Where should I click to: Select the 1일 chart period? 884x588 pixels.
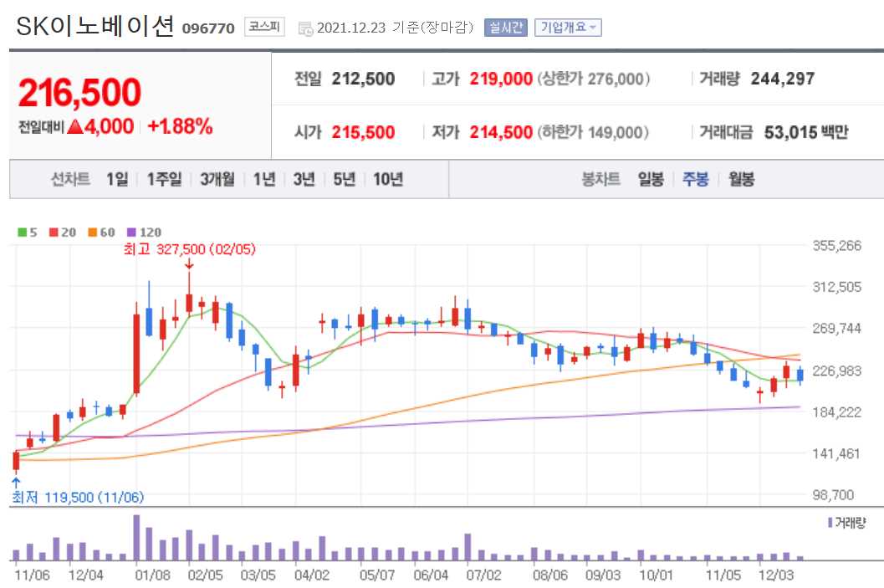click(x=116, y=179)
